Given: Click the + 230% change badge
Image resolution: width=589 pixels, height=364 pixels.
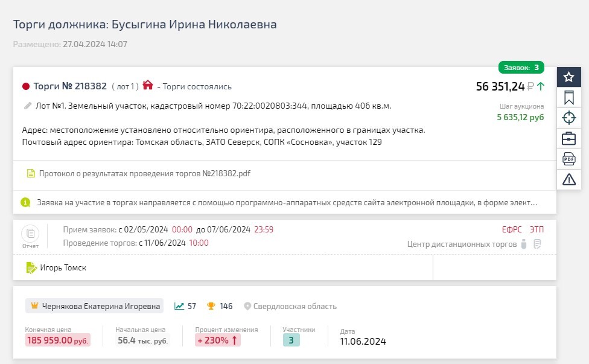Looking at the screenshot, I should click(217, 340).
